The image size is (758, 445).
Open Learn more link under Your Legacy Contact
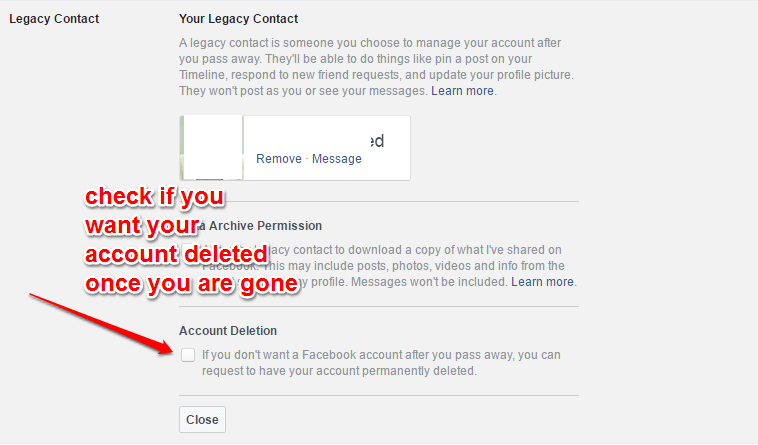point(462,91)
